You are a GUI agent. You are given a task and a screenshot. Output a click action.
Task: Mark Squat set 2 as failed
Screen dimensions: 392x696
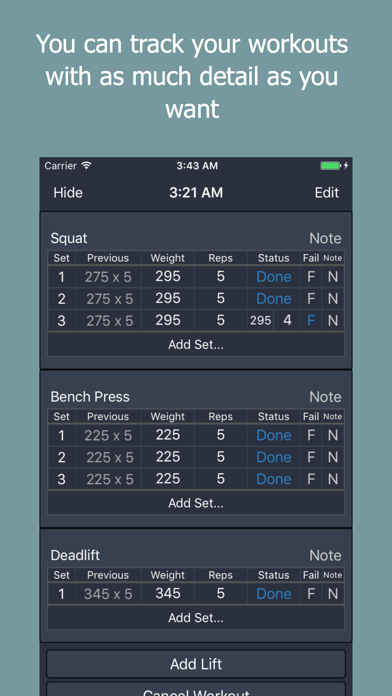point(311,299)
